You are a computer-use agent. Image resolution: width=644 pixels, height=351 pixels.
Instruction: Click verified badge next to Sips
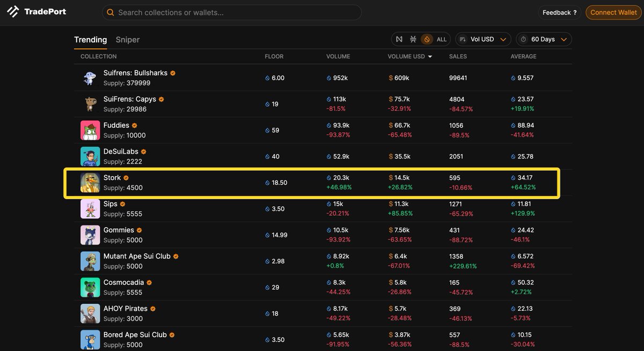122,204
